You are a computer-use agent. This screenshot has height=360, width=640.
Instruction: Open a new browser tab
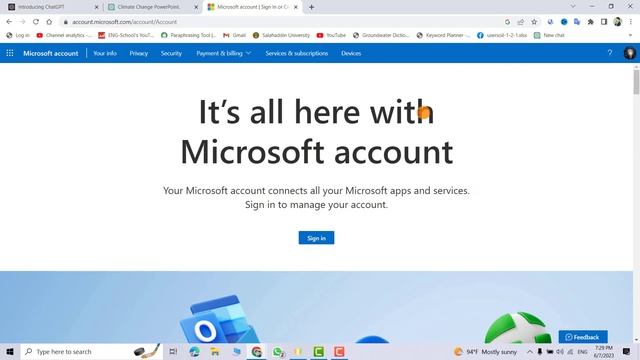[311, 7]
